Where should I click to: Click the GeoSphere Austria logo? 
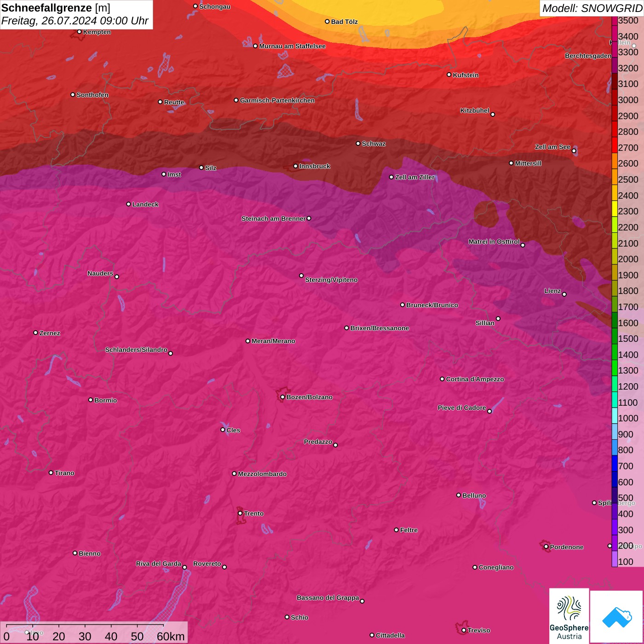569,616
